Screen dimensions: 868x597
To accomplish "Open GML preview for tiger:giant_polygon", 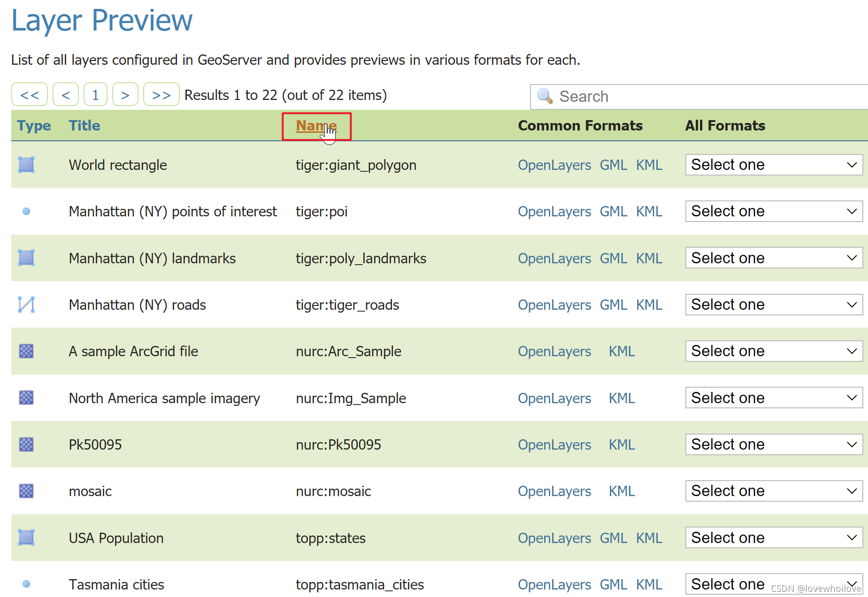I will click(614, 165).
